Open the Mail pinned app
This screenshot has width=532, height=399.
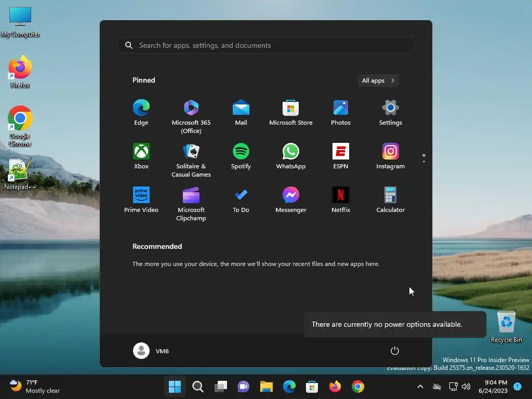point(241,113)
